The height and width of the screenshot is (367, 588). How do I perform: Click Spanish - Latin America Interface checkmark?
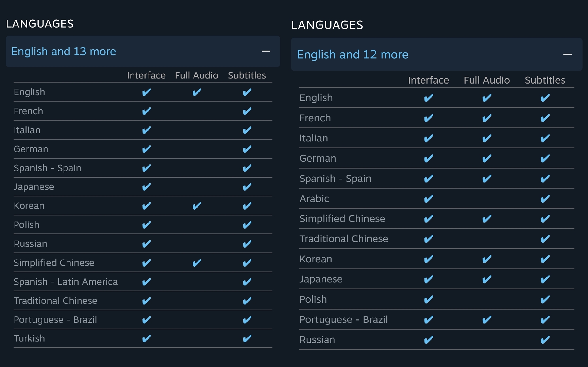146,282
